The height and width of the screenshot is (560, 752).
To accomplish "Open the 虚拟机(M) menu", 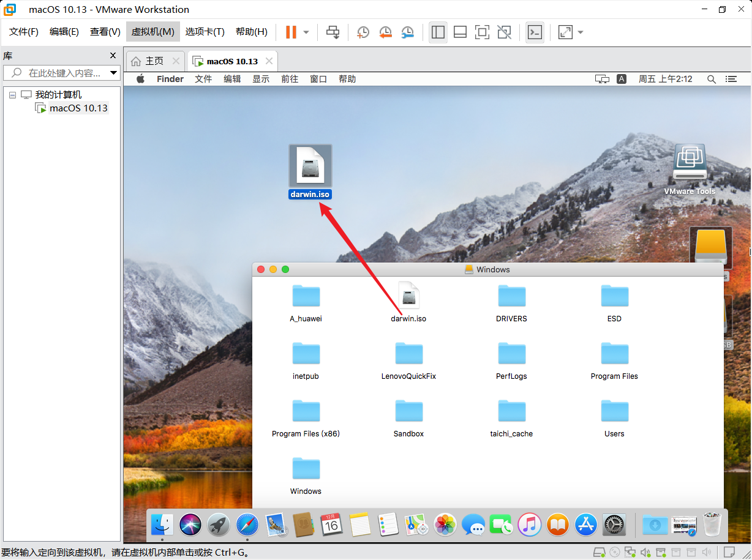I will click(x=152, y=31).
